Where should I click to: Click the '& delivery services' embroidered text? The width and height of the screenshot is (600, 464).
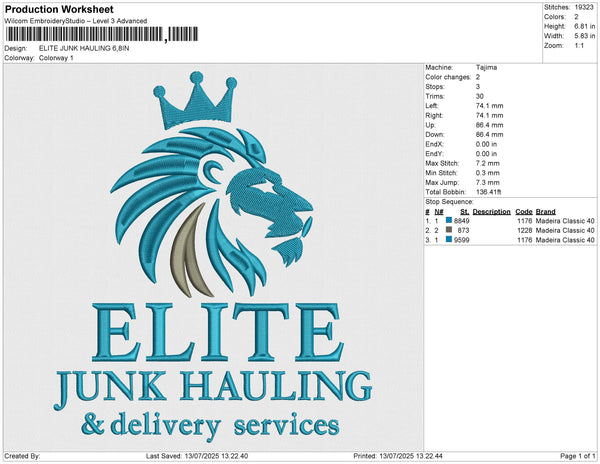point(210,427)
